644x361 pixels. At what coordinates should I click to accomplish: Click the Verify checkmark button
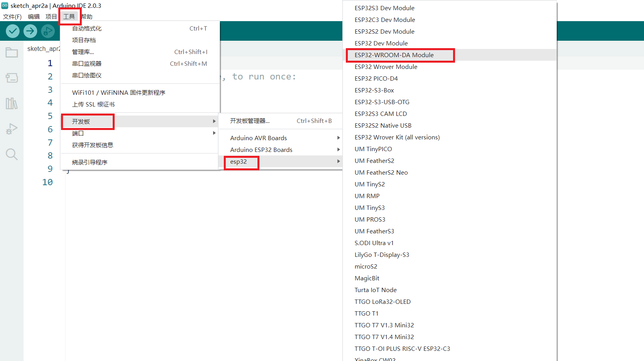(x=13, y=31)
